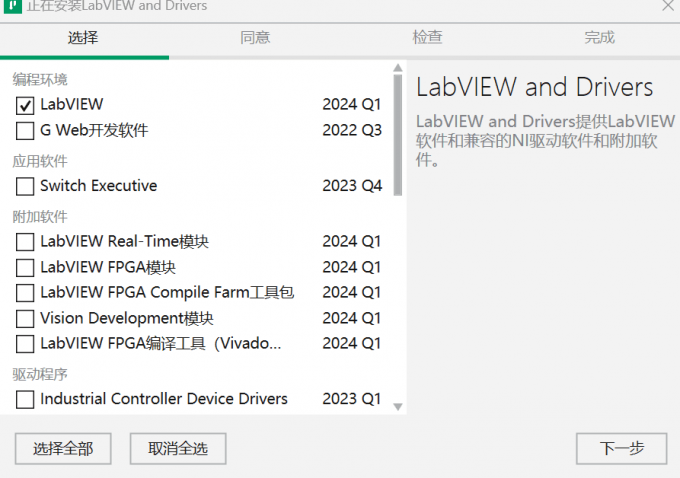680x478 pixels.
Task: Click the scrollbar up arrow
Action: pos(398,68)
